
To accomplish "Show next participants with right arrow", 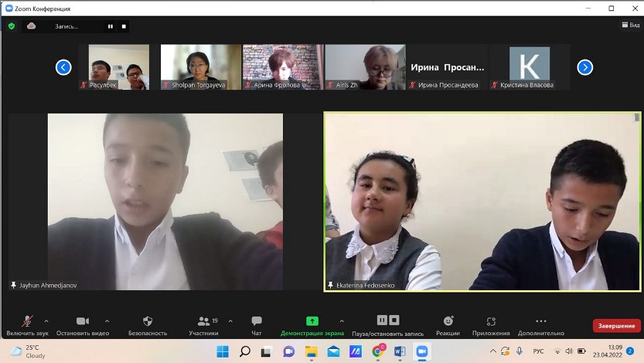I will 585,67.
